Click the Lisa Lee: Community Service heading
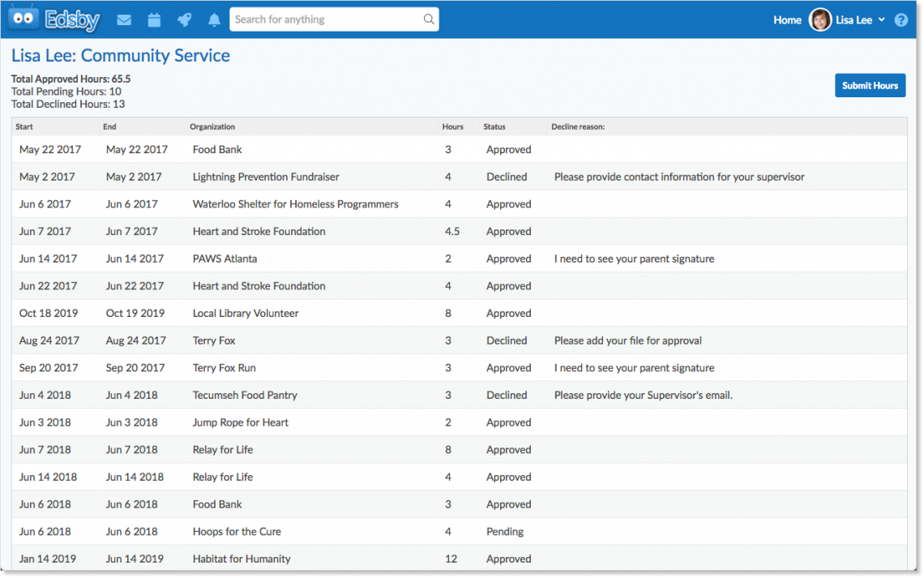The height and width of the screenshot is (578, 924). point(120,56)
